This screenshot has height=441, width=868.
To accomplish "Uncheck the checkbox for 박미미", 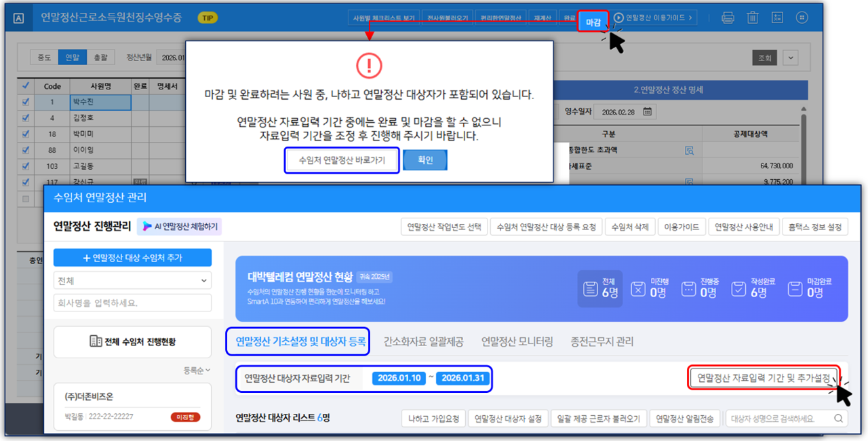I will [26, 134].
